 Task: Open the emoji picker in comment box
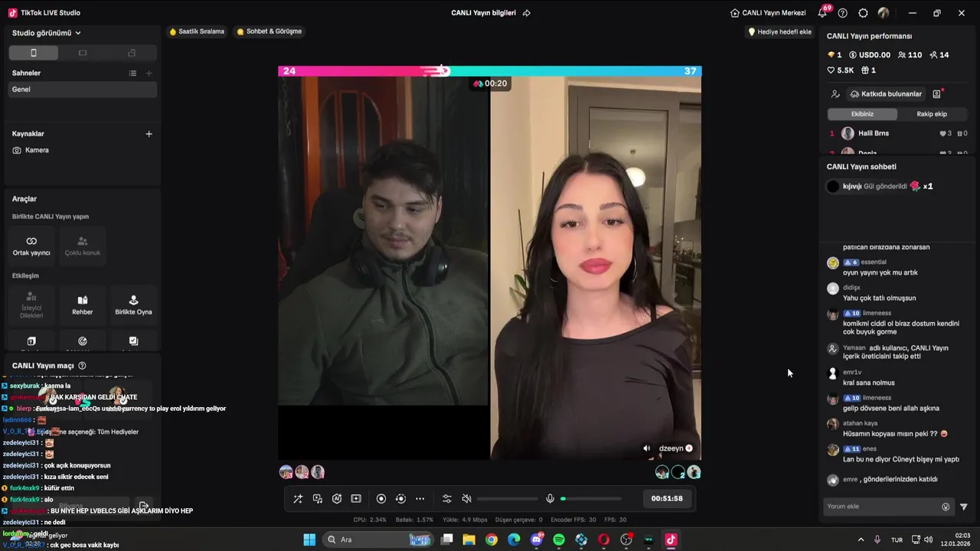tap(946, 507)
